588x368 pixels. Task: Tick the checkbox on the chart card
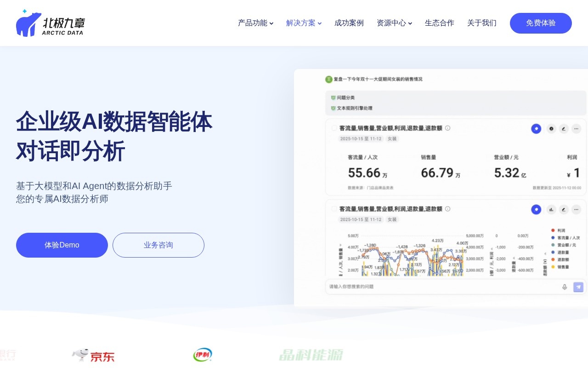334,209
